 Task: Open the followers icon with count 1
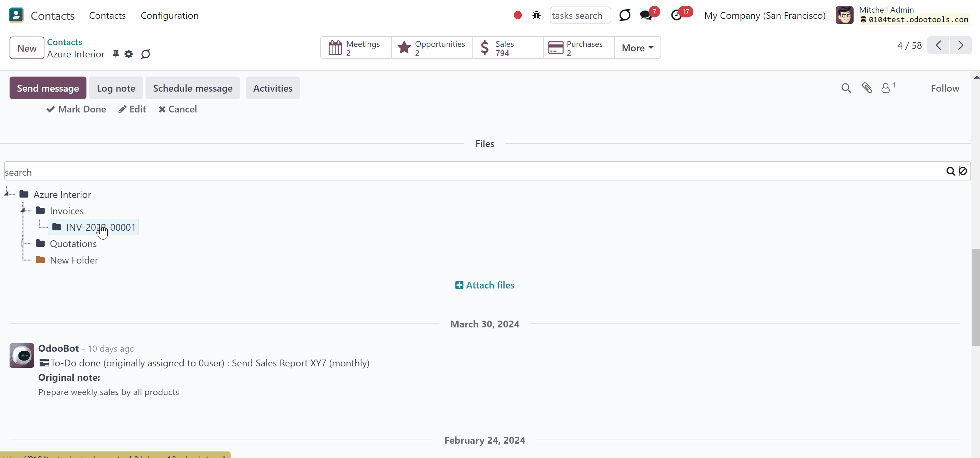click(888, 87)
